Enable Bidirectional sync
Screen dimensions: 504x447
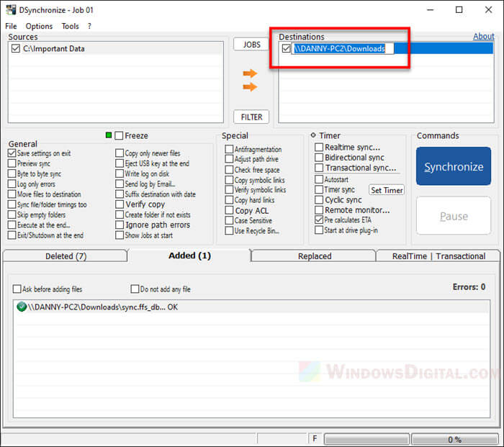point(319,158)
